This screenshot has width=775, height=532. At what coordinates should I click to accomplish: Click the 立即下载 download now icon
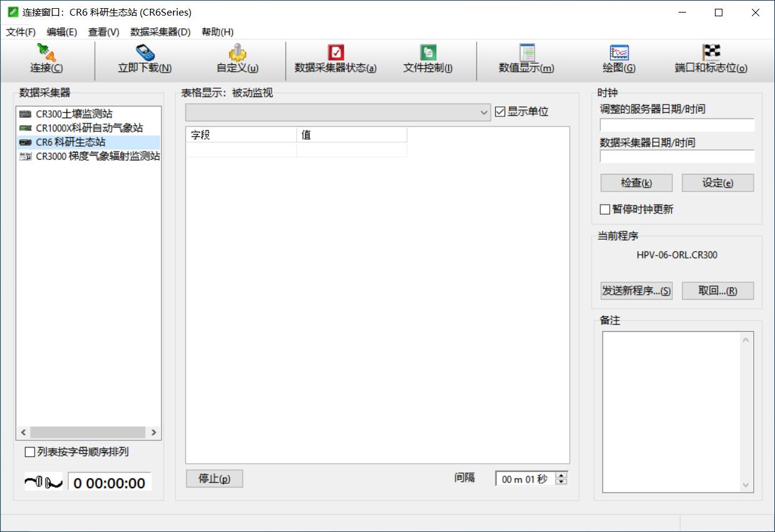145,53
